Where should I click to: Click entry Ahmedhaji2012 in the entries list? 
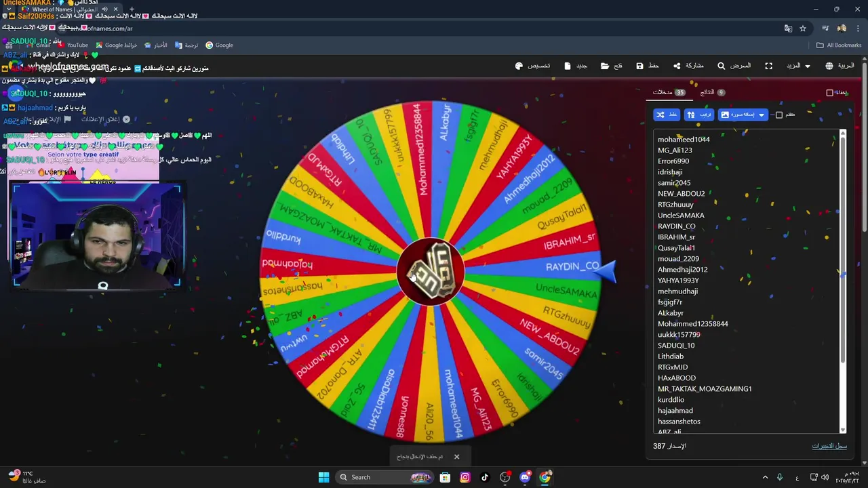[682, 270]
